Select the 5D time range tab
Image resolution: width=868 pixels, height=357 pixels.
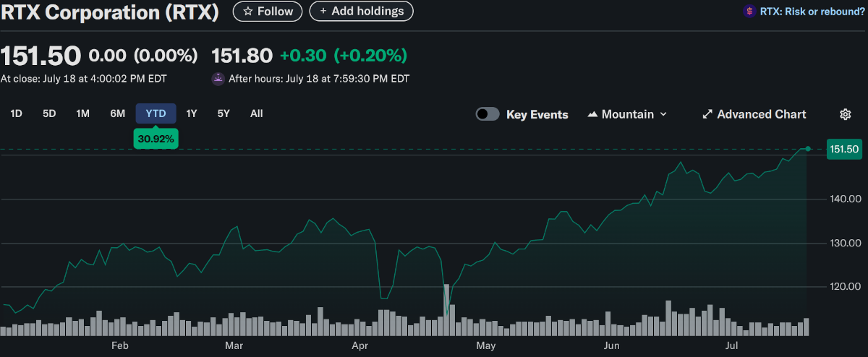tap(49, 113)
